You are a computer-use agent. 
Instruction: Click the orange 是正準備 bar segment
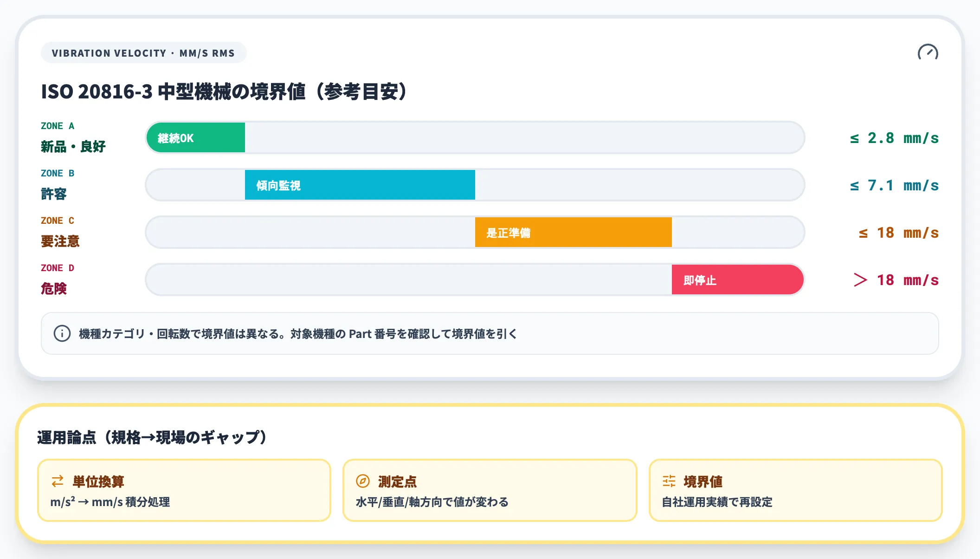tap(574, 233)
